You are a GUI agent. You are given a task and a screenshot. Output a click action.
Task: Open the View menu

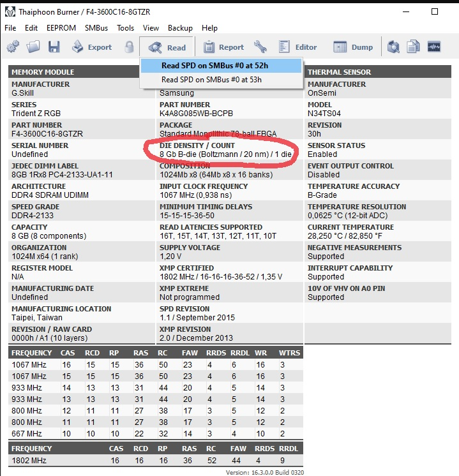(151, 28)
